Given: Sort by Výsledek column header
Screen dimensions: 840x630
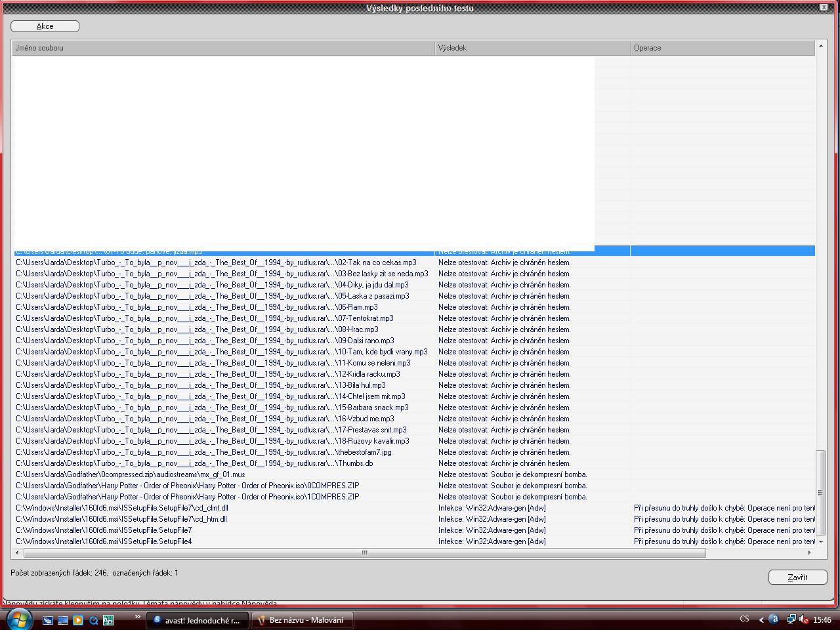Looking at the screenshot, I should pyautogui.click(x=532, y=48).
